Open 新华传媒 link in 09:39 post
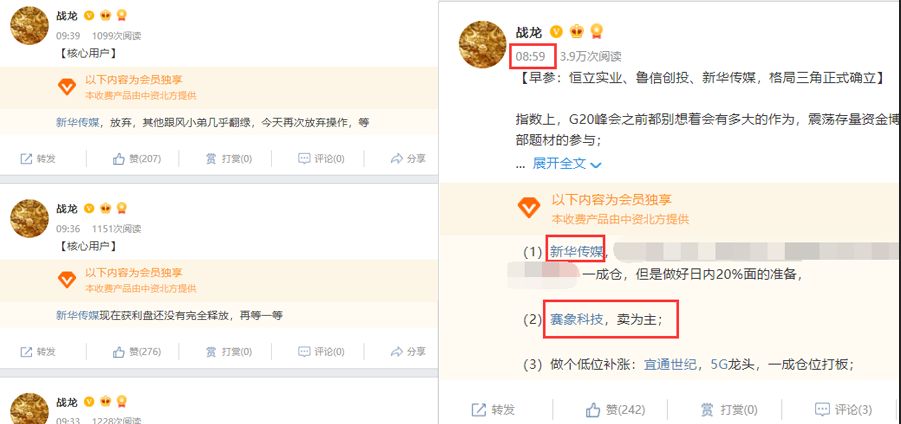Screen dimensions: 901x424 [x=78, y=122]
